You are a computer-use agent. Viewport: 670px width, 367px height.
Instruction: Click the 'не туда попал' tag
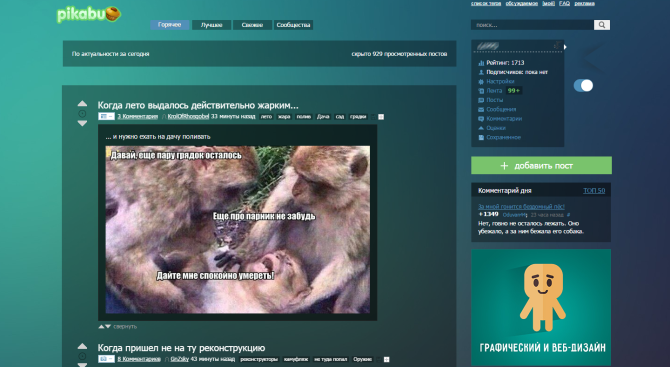330,359
